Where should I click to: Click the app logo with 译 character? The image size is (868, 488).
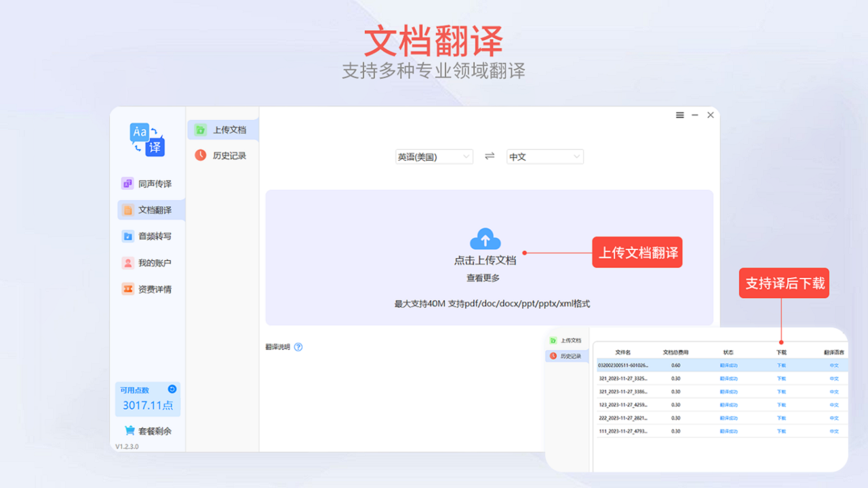click(x=148, y=140)
